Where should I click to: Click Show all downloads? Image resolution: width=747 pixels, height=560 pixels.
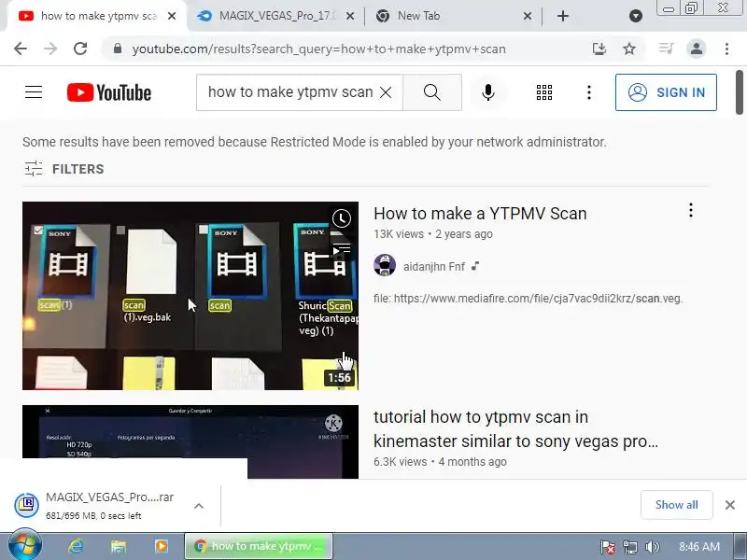tap(676, 505)
